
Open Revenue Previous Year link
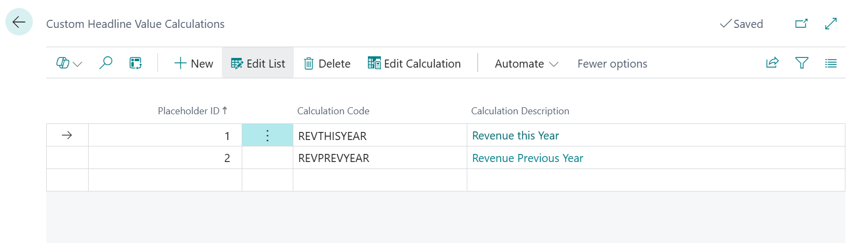point(527,158)
